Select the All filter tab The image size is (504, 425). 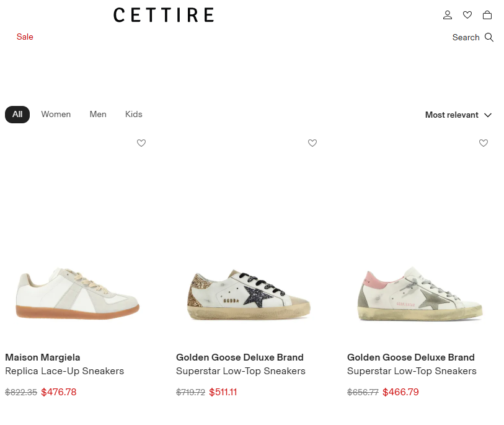(17, 115)
